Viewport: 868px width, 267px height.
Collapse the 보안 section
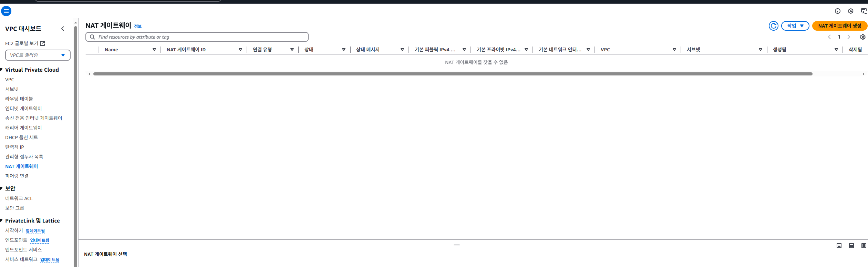[2, 188]
